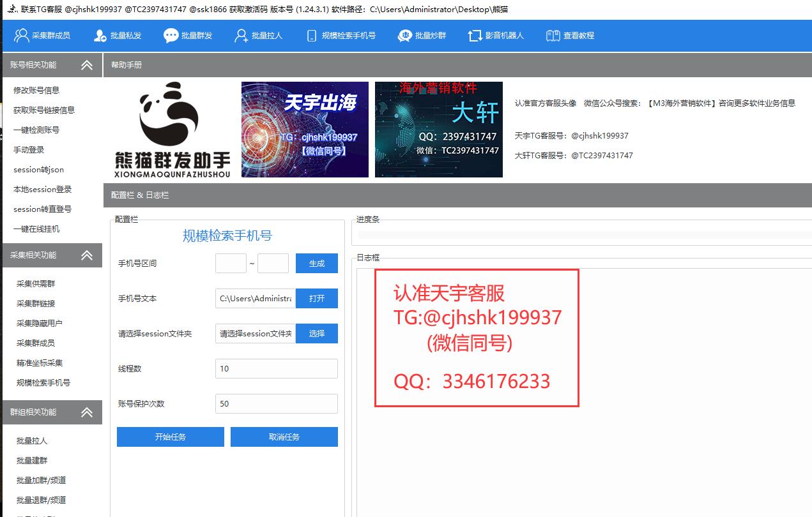Open the 查看教程 book icon

coord(553,36)
